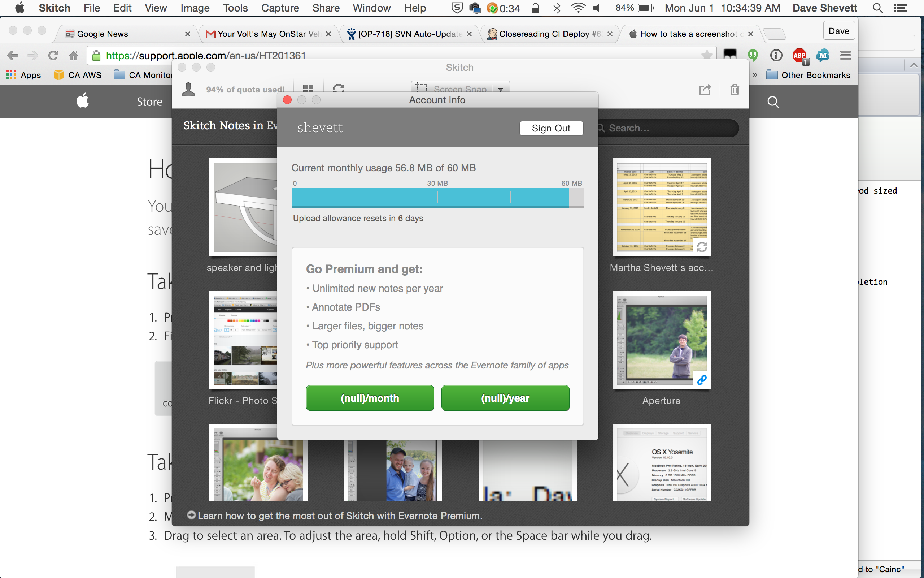This screenshot has height=578, width=924.
Task: Click the battery status icon
Action: [646, 8]
